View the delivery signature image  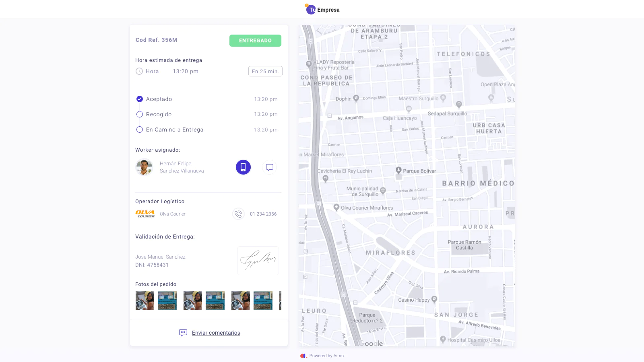click(258, 261)
